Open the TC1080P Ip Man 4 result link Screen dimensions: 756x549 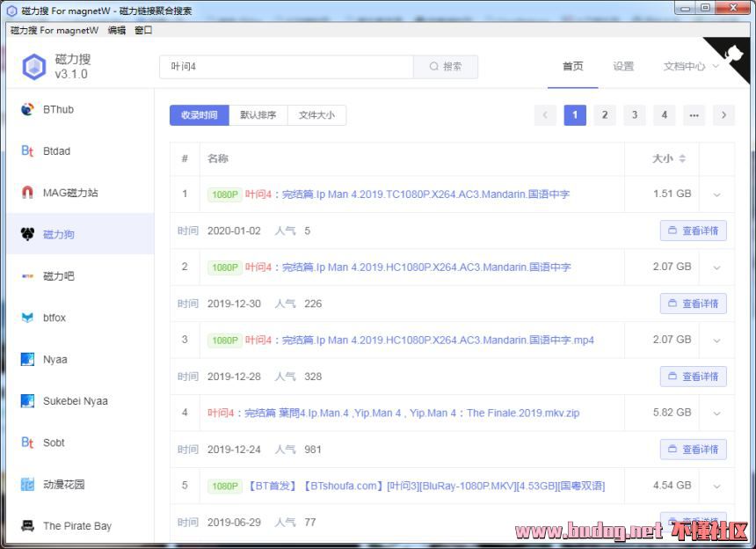pyautogui.click(x=407, y=194)
